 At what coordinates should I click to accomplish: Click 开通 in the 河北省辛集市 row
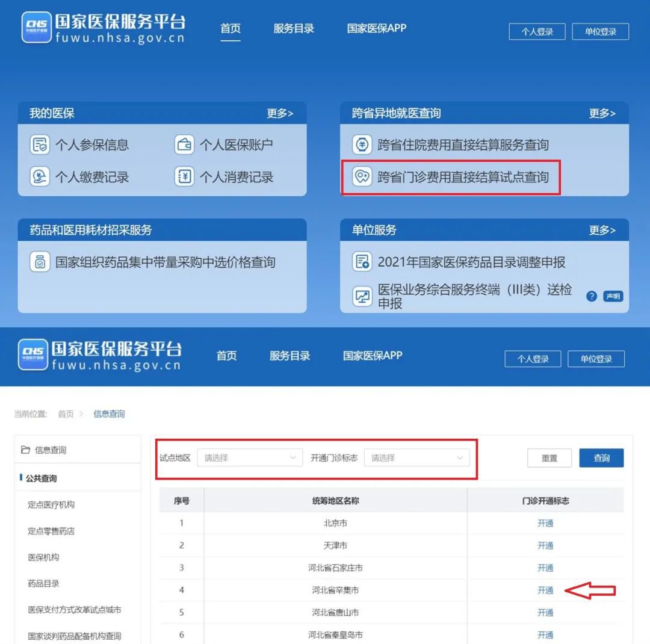[x=545, y=590]
